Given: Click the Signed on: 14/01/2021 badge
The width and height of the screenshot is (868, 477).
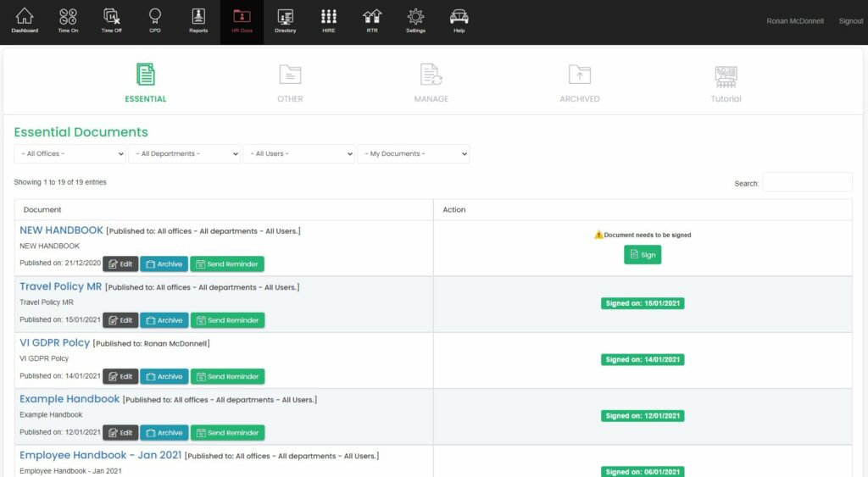Looking at the screenshot, I should (643, 360).
